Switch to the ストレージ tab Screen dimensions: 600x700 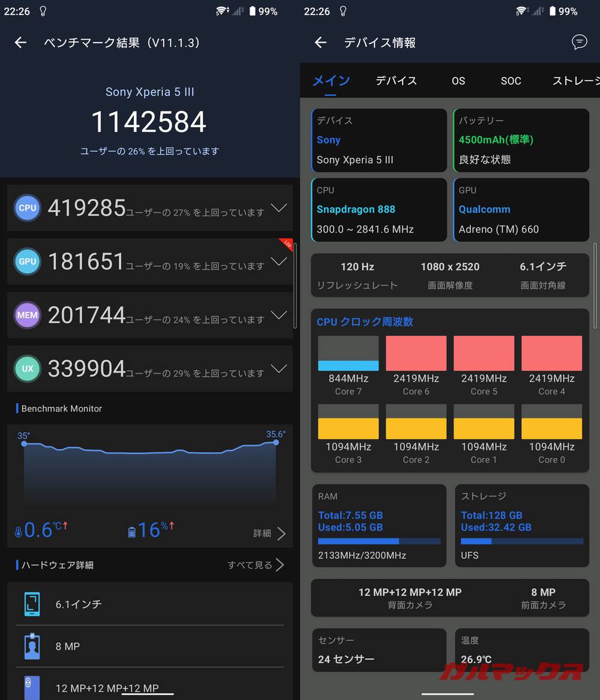[x=576, y=81]
